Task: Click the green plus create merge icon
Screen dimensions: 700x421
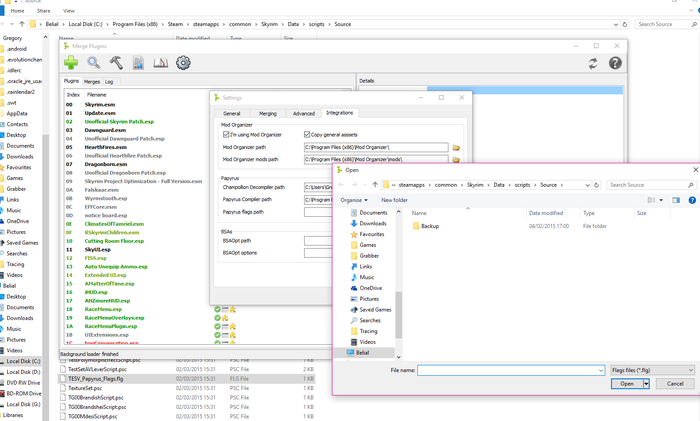Action: point(72,63)
